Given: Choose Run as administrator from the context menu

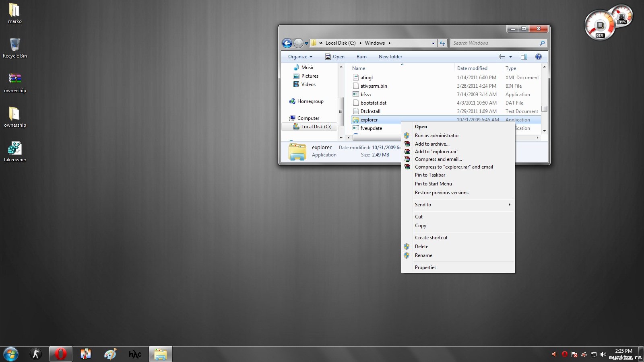Looking at the screenshot, I should pos(437,136).
